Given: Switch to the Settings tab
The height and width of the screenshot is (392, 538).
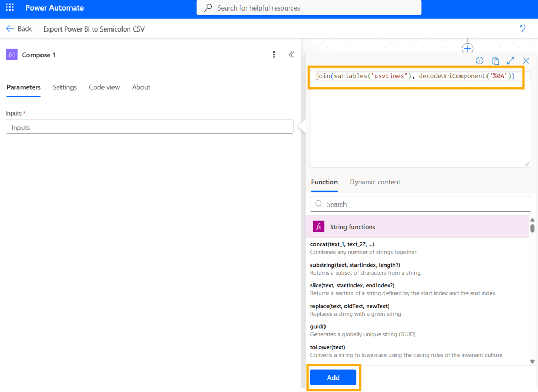Looking at the screenshot, I should [64, 87].
